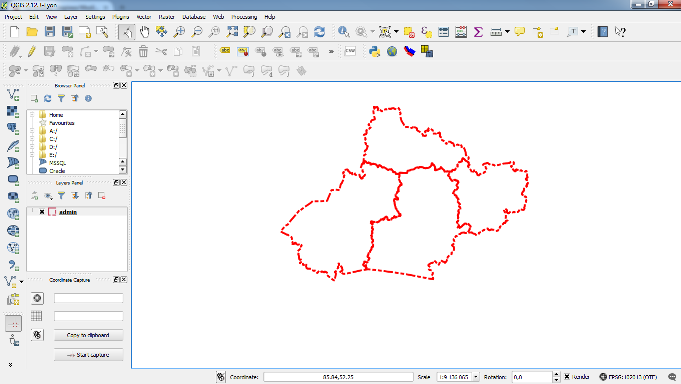This screenshot has width=681, height=384.
Task: Select the Pan Map hand tool
Action: coord(144,32)
